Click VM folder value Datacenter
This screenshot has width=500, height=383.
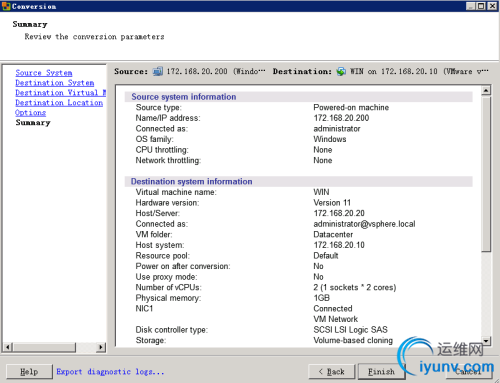(x=333, y=234)
